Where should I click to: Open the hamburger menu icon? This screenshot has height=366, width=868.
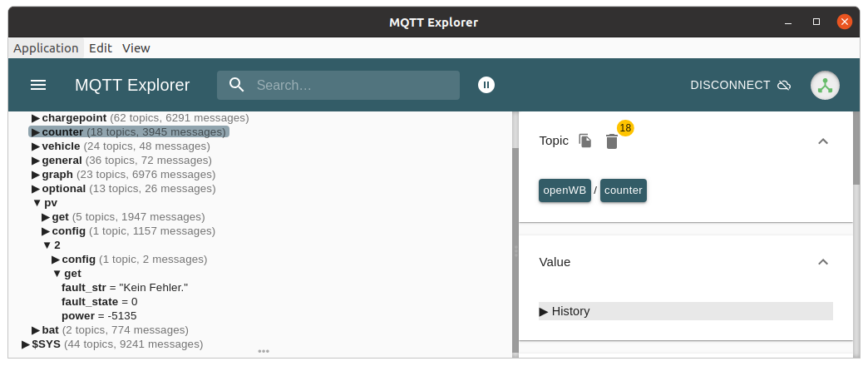point(38,85)
